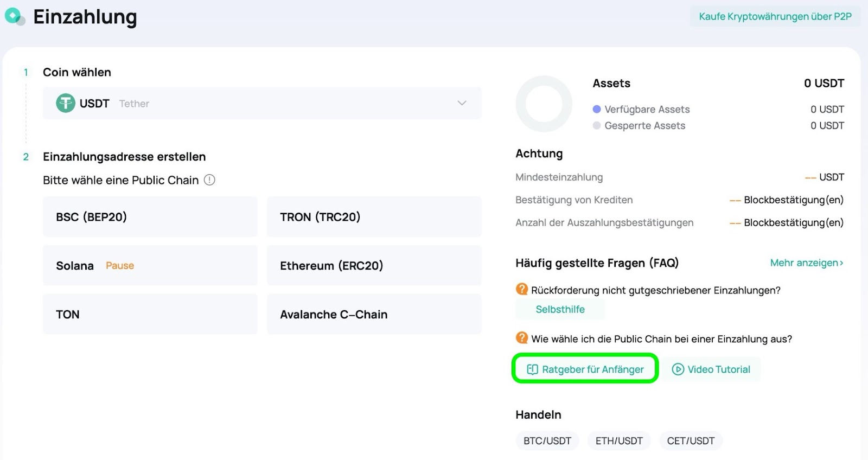Viewport: 868px width, 460px height.
Task: Click question mark icon beside Rückforderung question
Action: [x=522, y=289]
